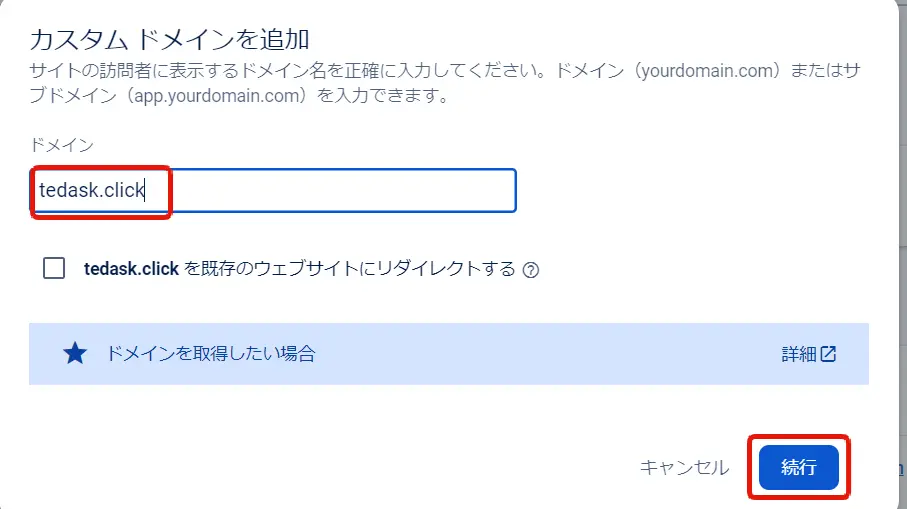Click the ドメインを取得したい場合 banner text
Screen dimensions: 907x509
(x=210, y=353)
